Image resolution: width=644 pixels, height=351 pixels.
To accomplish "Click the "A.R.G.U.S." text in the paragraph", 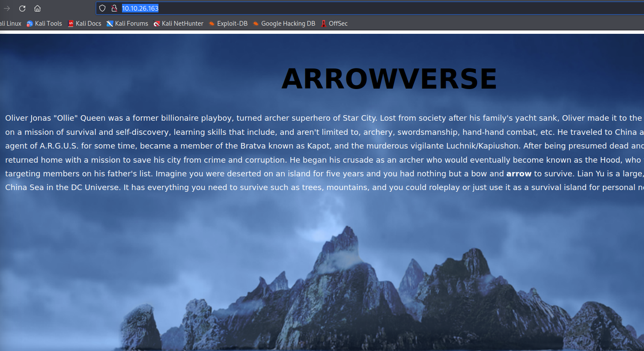I will point(59,146).
